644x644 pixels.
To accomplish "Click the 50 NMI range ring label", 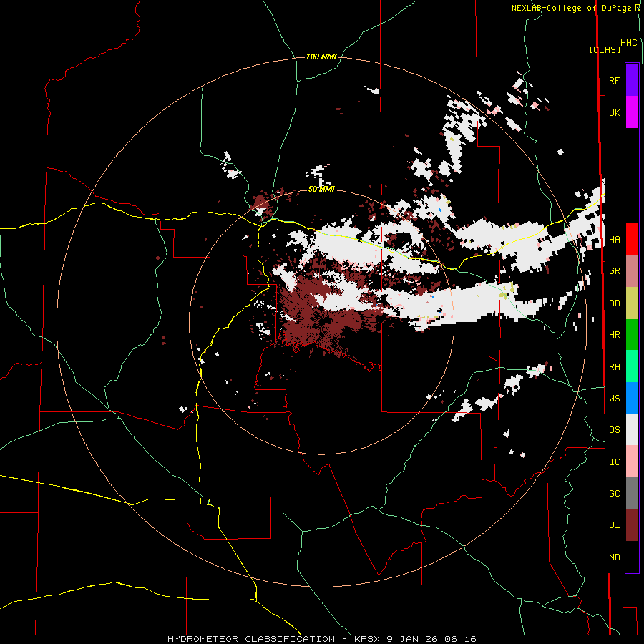I will [321, 189].
